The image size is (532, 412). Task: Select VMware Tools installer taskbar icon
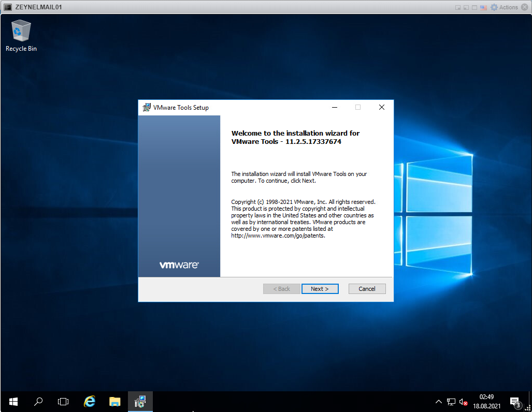[x=140, y=402]
